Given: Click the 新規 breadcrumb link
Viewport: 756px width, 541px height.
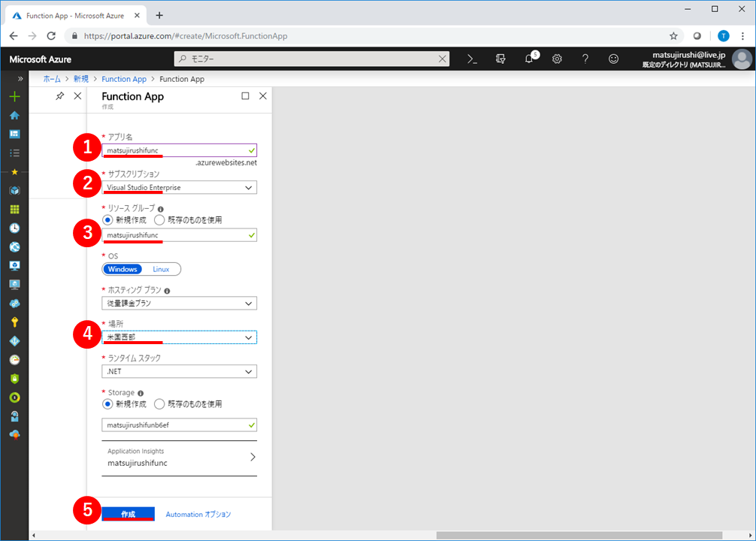Looking at the screenshot, I should [x=81, y=79].
